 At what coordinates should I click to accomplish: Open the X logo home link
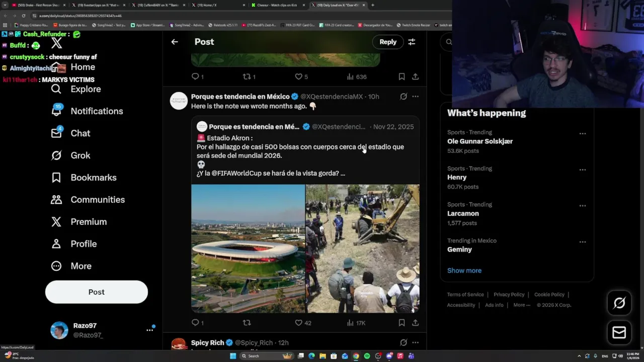click(57, 44)
